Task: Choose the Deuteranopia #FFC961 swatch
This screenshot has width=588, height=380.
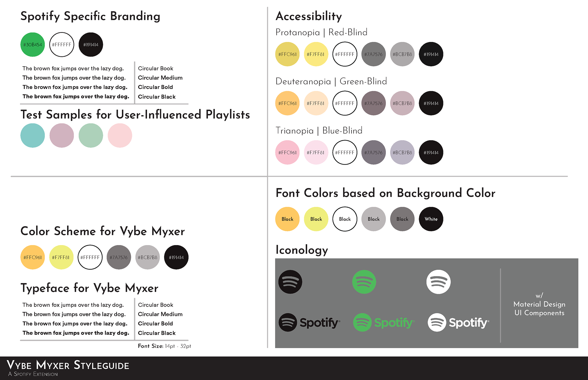Action: [x=287, y=103]
